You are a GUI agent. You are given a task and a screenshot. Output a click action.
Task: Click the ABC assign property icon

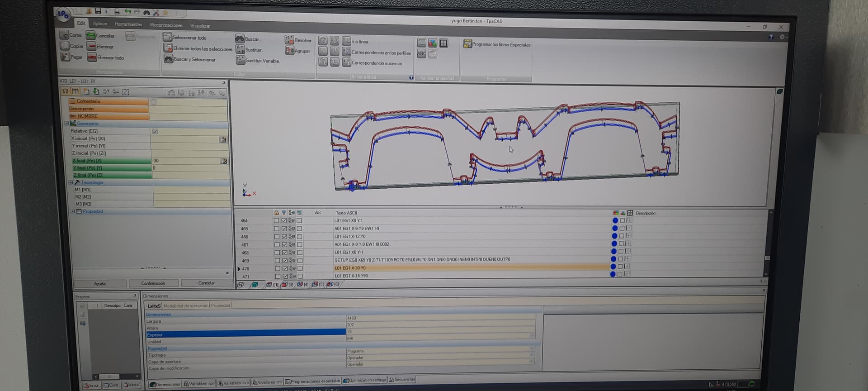(421, 54)
